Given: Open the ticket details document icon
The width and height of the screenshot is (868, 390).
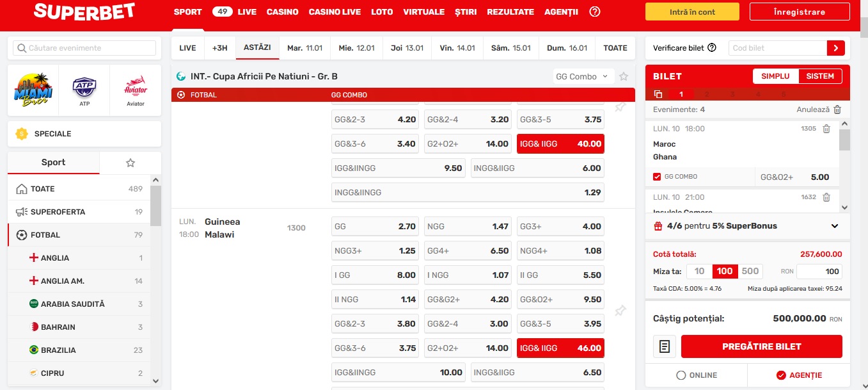Looking at the screenshot, I should (x=665, y=346).
